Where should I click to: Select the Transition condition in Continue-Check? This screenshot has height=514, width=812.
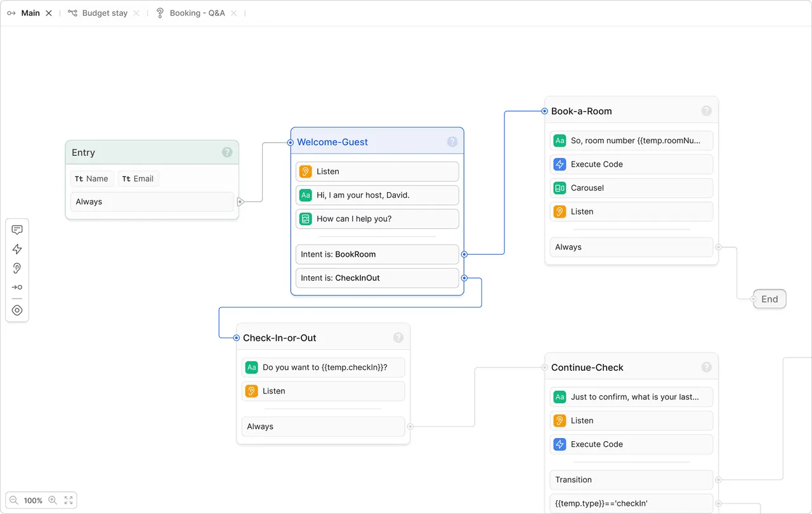pos(631,480)
